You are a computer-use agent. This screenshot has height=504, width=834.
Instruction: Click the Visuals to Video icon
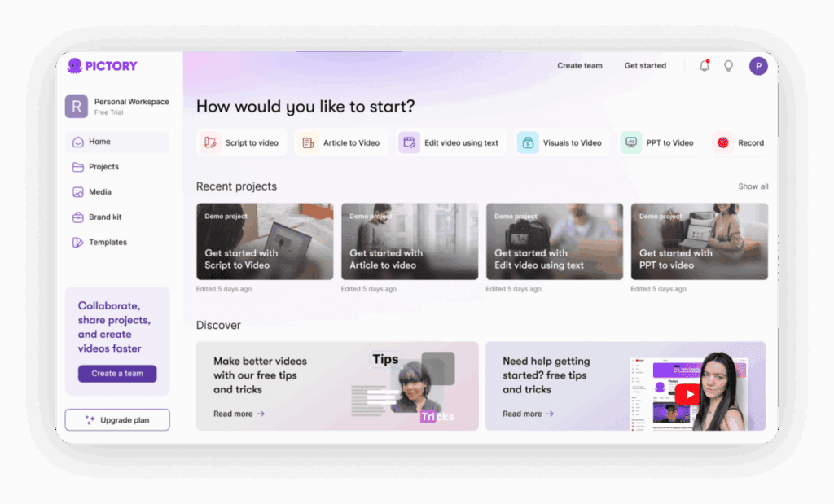(x=528, y=142)
